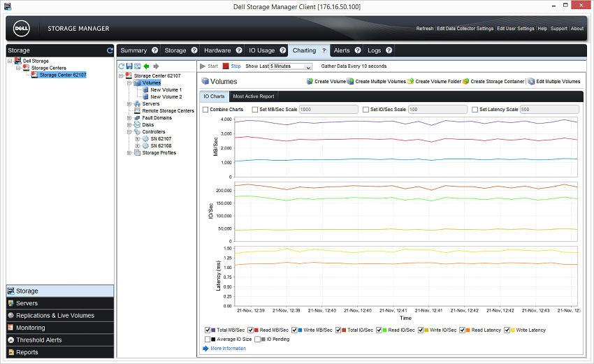Click help icon next to Storage tab
This screenshot has width=594, height=364.
point(194,50)
